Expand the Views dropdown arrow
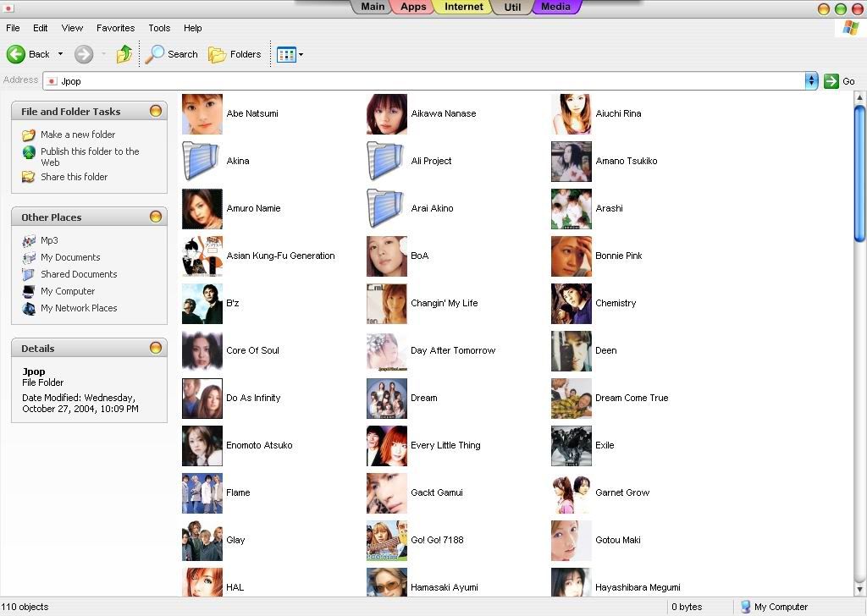This screenshot has height=616, width=867. click(x=299, y=53)
